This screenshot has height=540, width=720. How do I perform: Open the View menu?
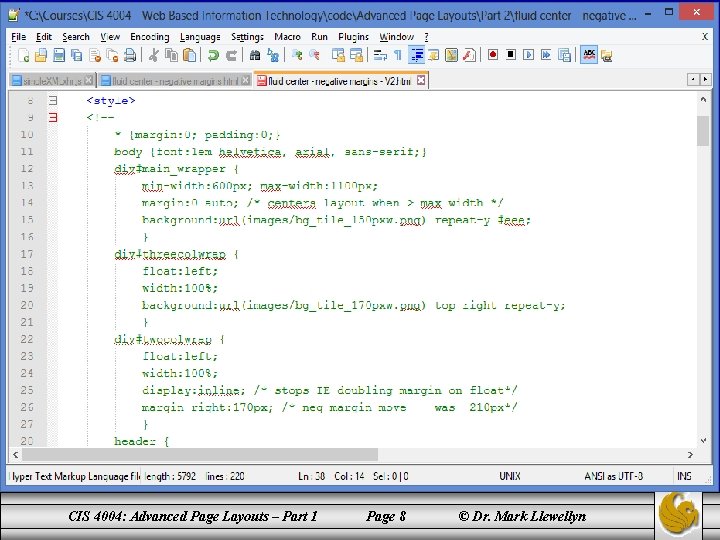(x=110, y=37)
